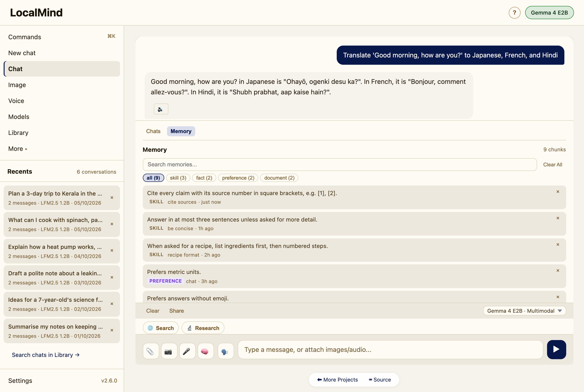Switch to the Chats tab
This screenshot has height=392, width=584.
point(153,131)
